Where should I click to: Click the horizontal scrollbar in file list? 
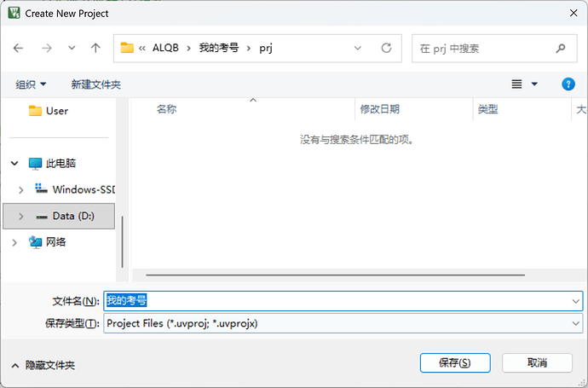[335, 275]
